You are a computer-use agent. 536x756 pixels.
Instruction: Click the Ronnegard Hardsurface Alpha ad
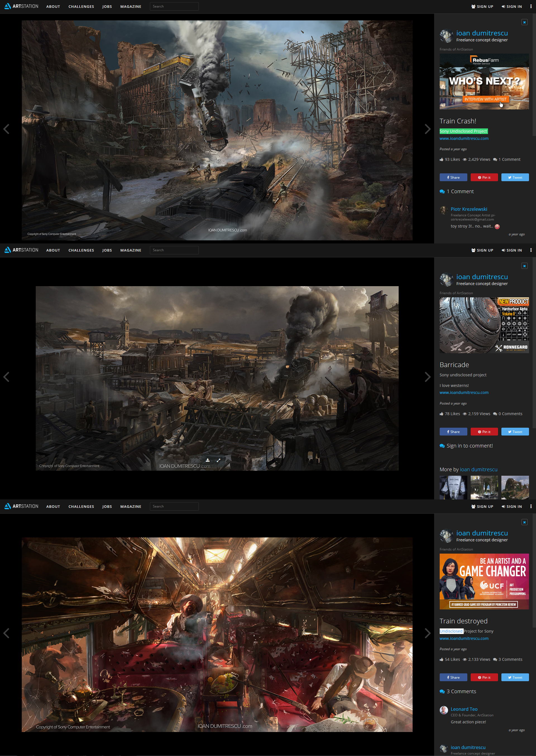484,325
